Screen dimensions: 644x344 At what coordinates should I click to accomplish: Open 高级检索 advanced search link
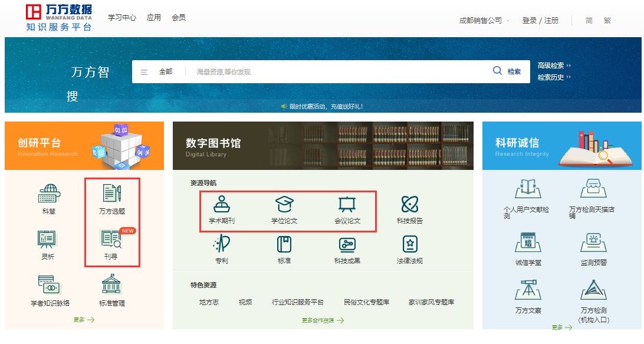(552, 65)
